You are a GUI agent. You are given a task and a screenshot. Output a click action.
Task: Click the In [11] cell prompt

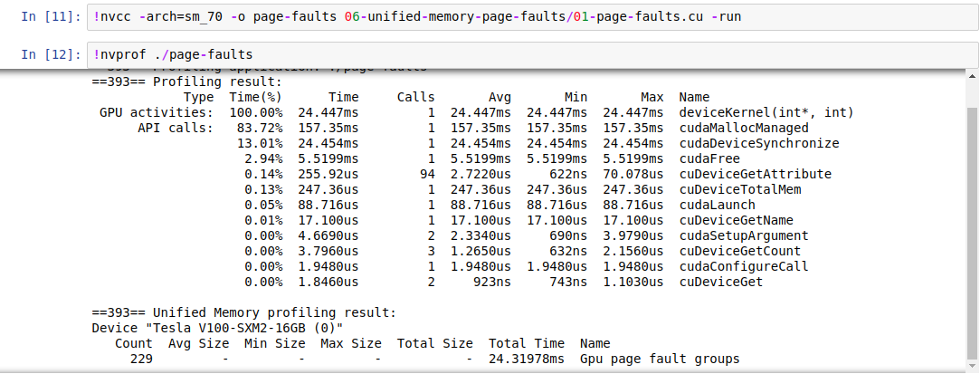point(51,17)
